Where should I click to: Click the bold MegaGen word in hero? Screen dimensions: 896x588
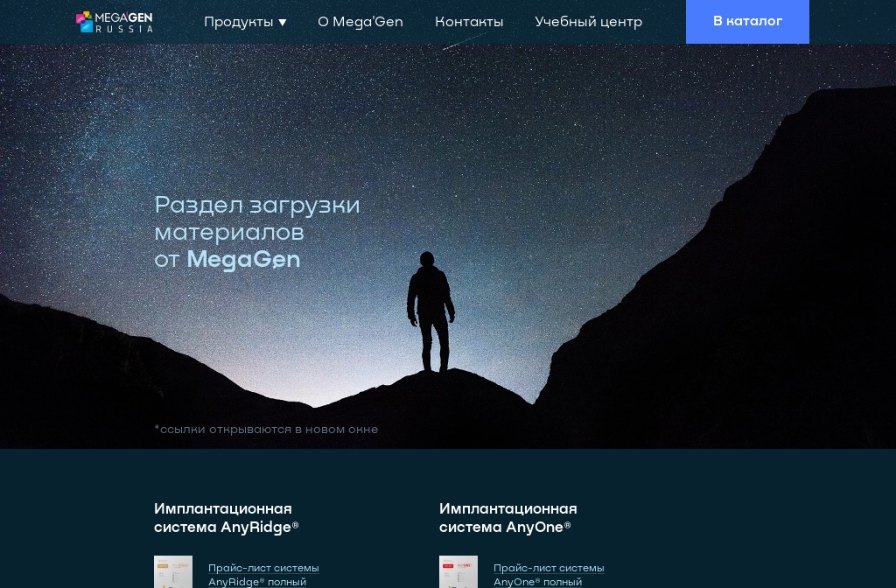243,259
